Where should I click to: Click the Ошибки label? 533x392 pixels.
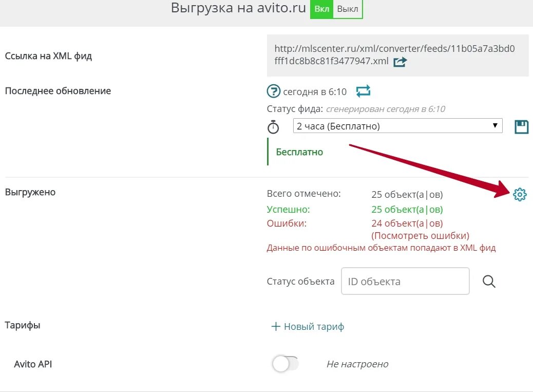click(x=287, y=223)
